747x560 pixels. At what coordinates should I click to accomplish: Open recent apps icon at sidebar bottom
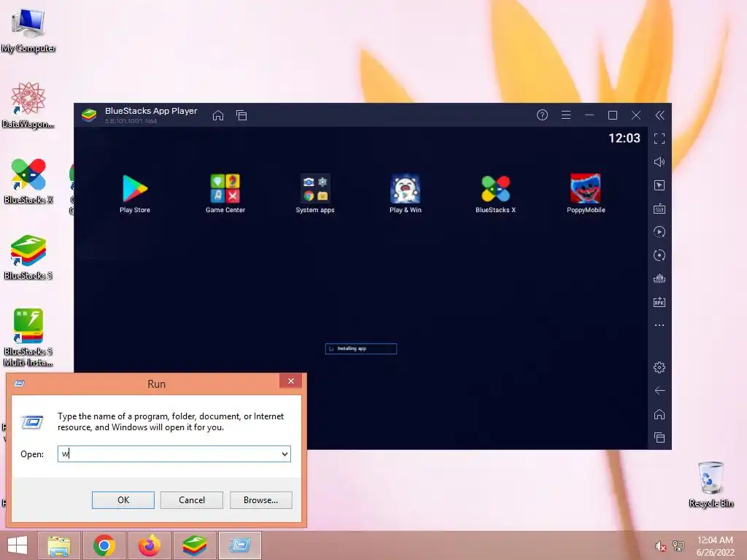[659, 437]
